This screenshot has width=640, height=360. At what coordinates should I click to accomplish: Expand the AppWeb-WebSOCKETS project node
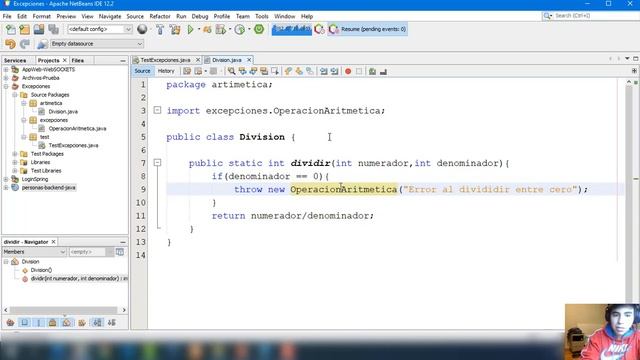tap(6, 70)
